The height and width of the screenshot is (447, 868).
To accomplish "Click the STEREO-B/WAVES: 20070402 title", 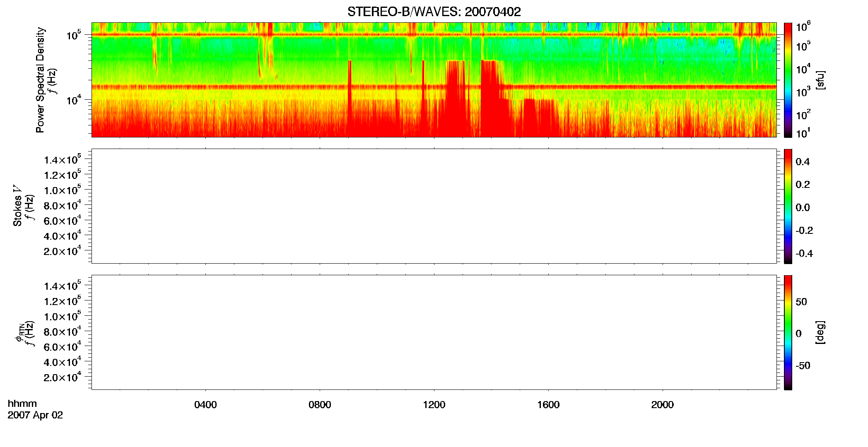I will click(x=434, y=12).
